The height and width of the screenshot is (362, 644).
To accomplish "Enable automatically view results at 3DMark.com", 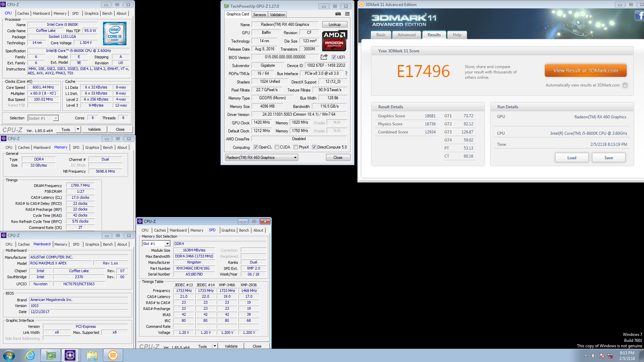I will (x=625, y=85).
